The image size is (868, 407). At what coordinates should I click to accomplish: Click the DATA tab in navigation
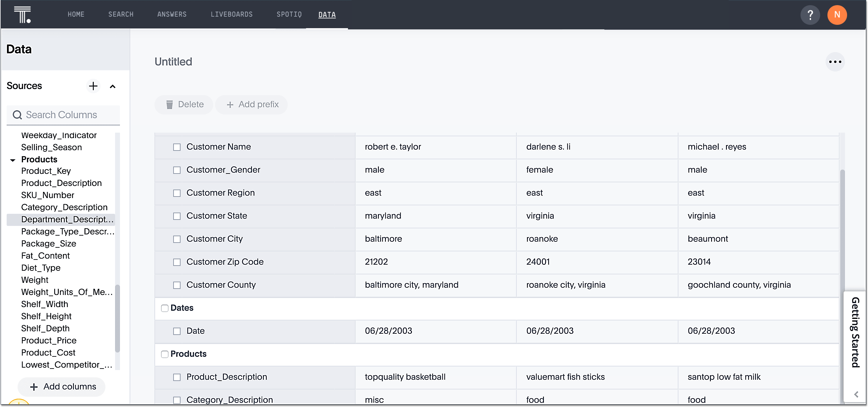(327, 15)
